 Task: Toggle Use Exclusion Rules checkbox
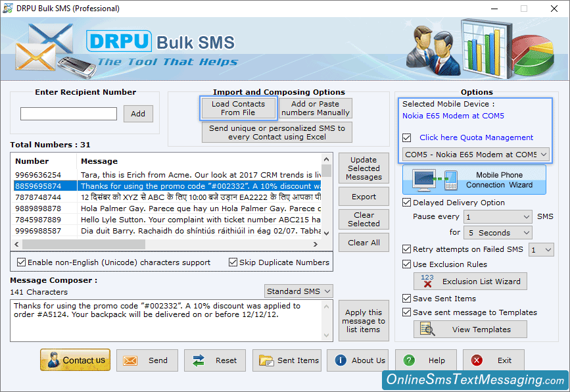click(407, 264)
